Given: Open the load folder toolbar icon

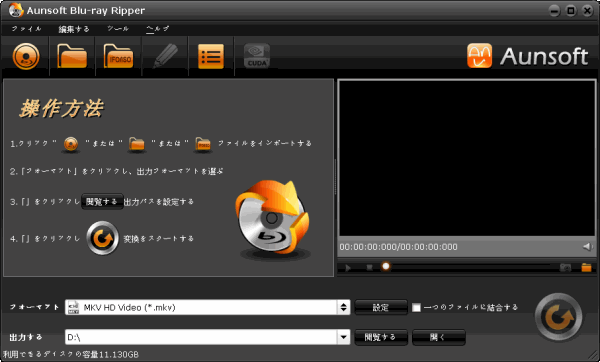Looking at the screenshot, I should click(x=72, y=56).
